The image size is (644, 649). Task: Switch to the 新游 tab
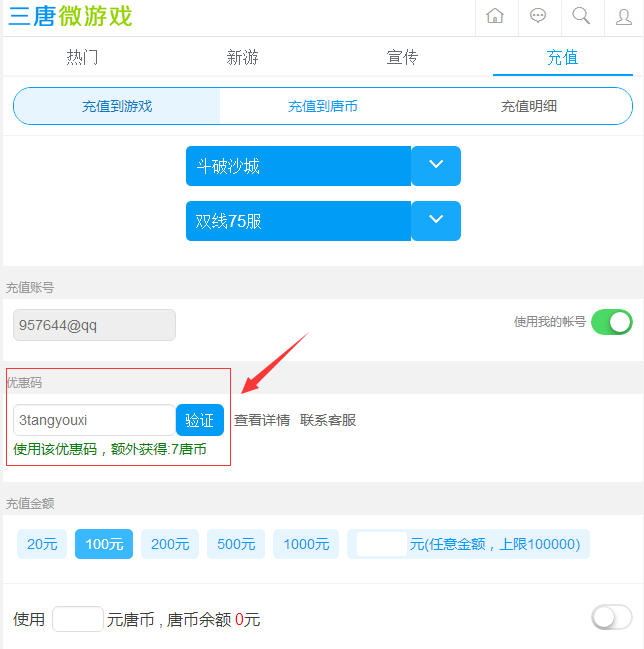coord(243,57)
